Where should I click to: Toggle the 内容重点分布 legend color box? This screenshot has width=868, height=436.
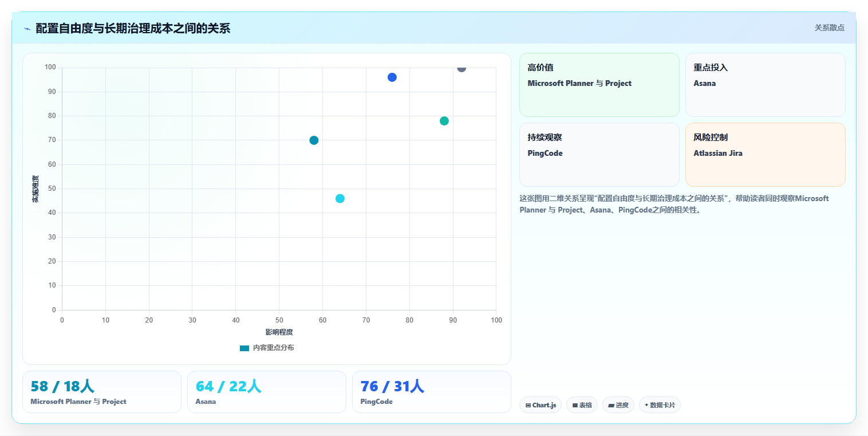click(x=244, y=348)
